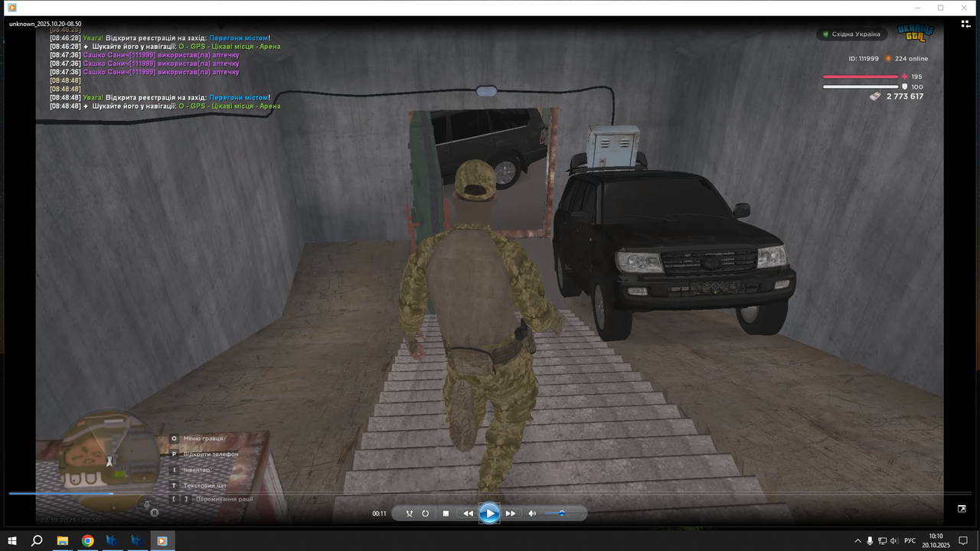The image size is (980, 551).
Task: Click the next/fast-forward button
Action: pyautogui.click(x=511, y=514)
